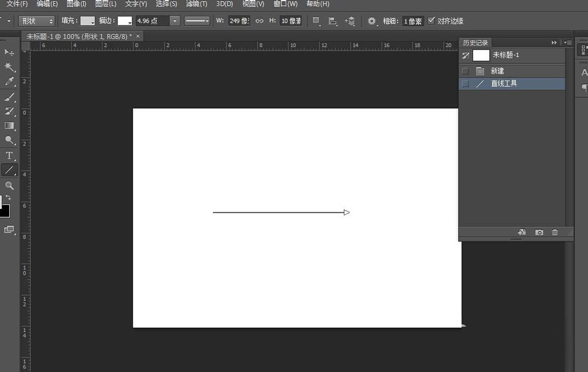588x372 pixels.
Task: Open the 3D menu
Action: (x=224, y=4)
